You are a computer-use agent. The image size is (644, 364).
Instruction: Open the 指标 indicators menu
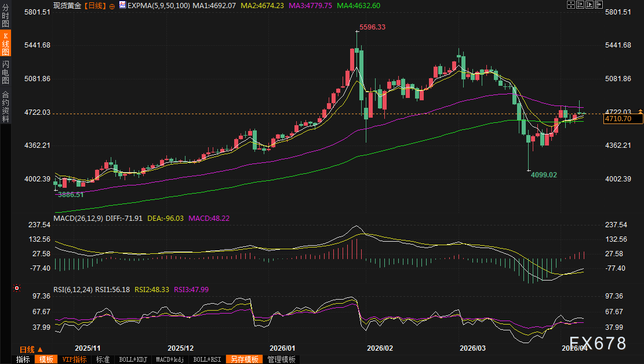pos(23,359)
